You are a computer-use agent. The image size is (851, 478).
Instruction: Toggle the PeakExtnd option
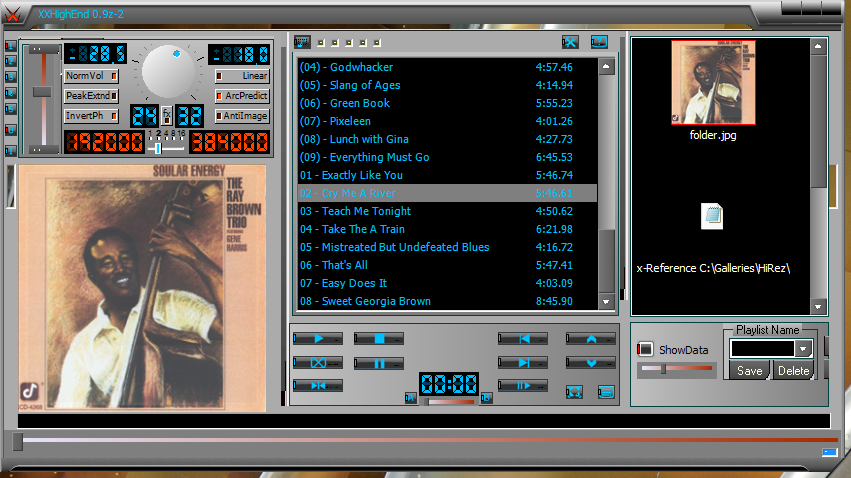tap(91, 96)
